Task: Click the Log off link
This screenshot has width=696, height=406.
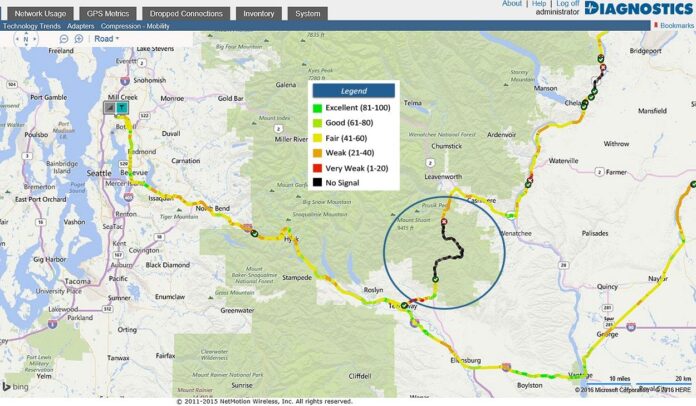Action: click(x=569, y=4)
